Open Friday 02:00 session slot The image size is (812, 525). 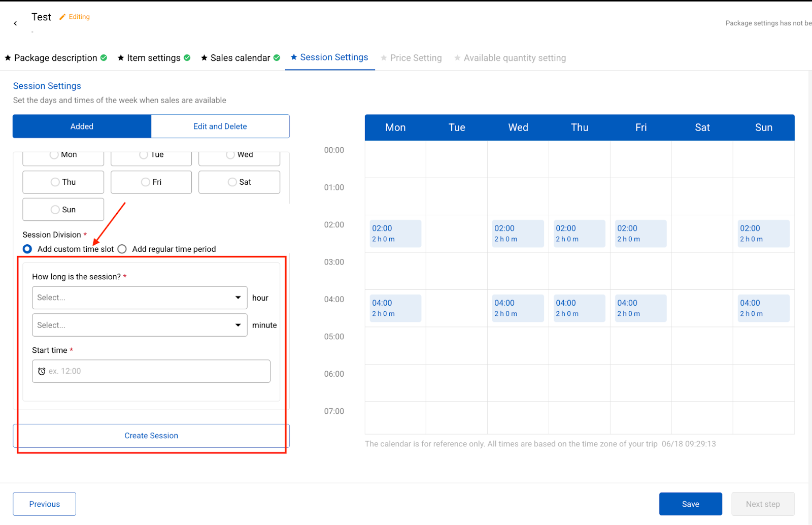(x=641, y=234)
